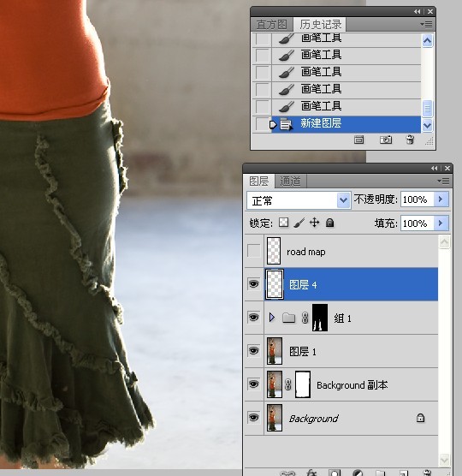Toggle lock image pixels brush icon
The image size is (462, 476).
pos(299,223)
